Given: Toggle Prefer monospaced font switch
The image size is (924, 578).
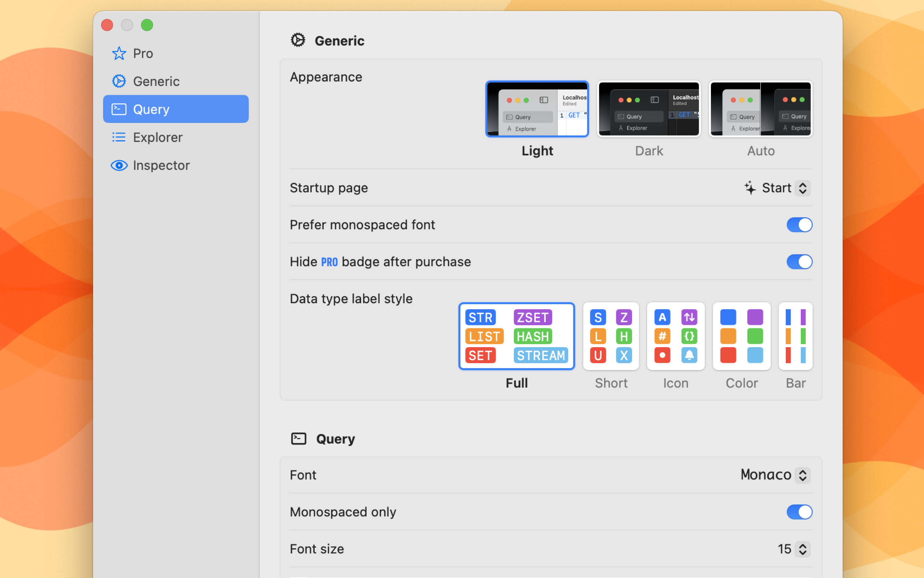Looking at the screenshot, I should pos(799,225).
